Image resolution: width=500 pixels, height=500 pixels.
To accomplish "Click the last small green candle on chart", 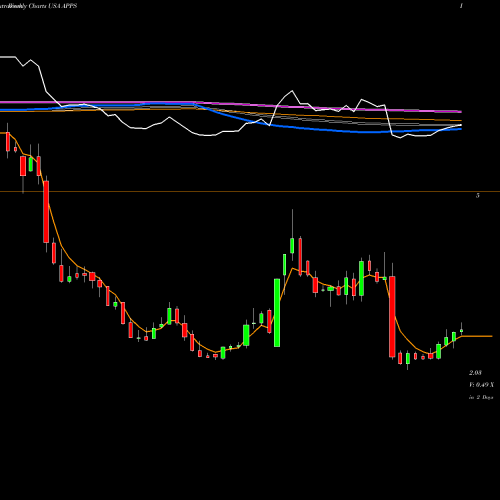I will [462, 331].
